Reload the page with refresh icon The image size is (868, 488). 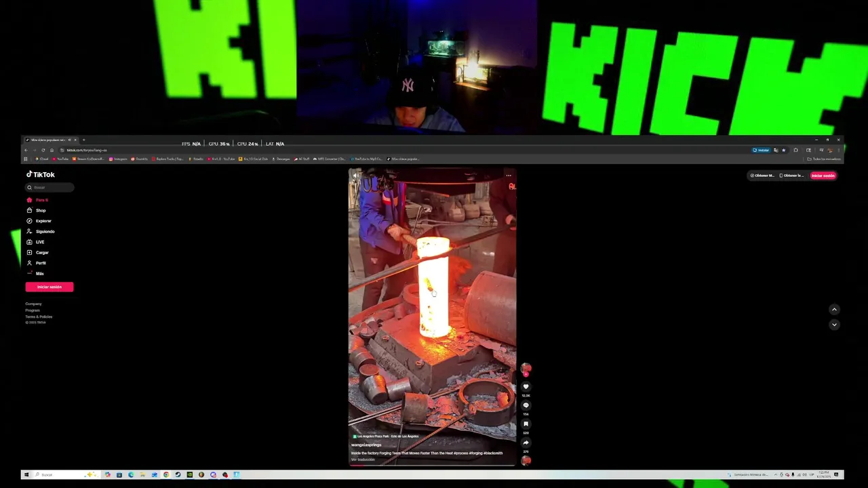pos(43,150)
